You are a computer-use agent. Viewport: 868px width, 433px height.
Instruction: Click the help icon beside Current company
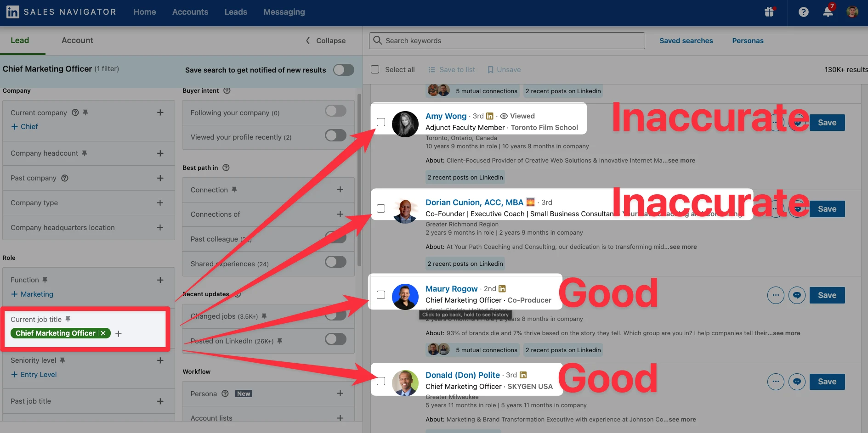pyautogui.click(x=75, y=112)
